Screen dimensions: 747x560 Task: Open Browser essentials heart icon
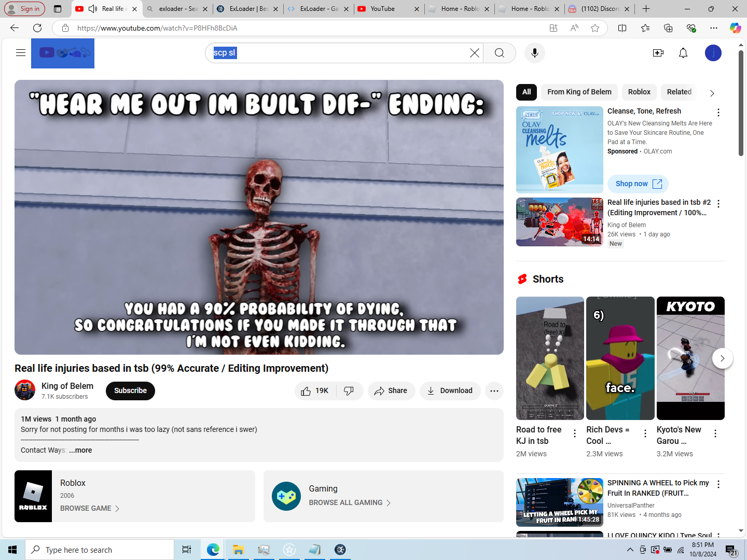coord(691,28)
